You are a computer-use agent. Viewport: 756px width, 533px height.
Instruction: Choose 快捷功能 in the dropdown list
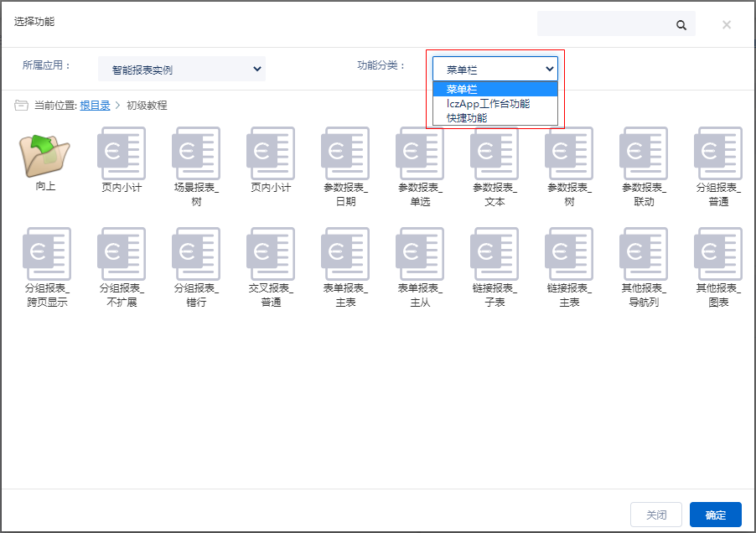click(x=467, y=118)
